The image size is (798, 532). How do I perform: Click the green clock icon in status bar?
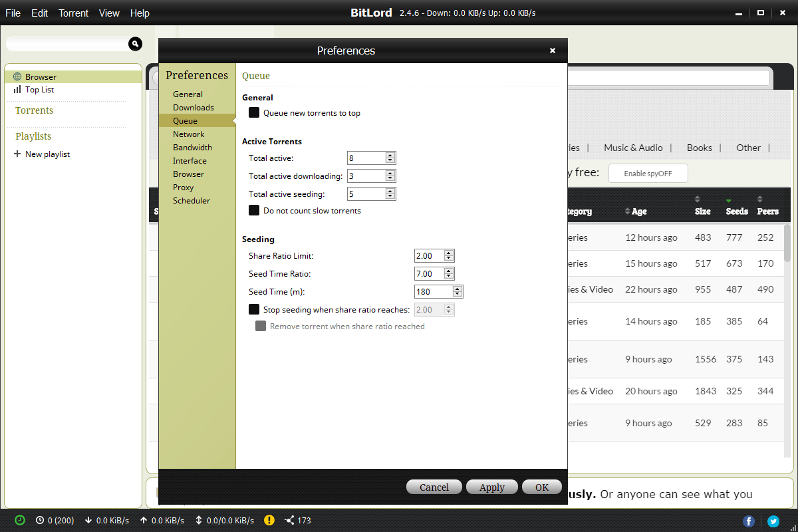[x=20, y=520]
